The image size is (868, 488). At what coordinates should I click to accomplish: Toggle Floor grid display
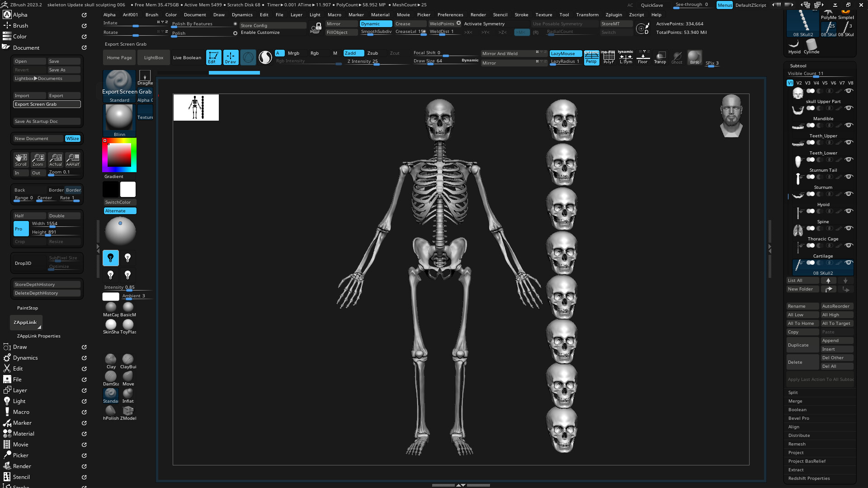(643, 57)
